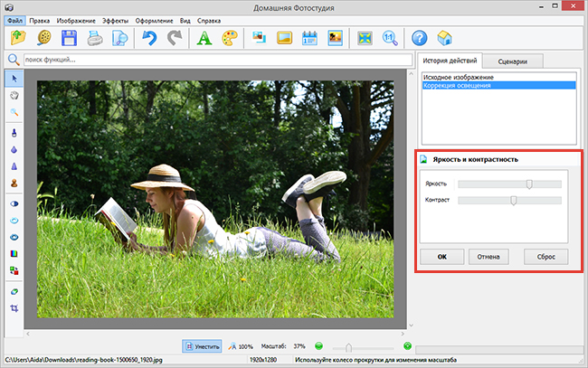Viewport: 588px width, 368px height.
Task: Click the photo of girl reading
Action: click(215, 199)
